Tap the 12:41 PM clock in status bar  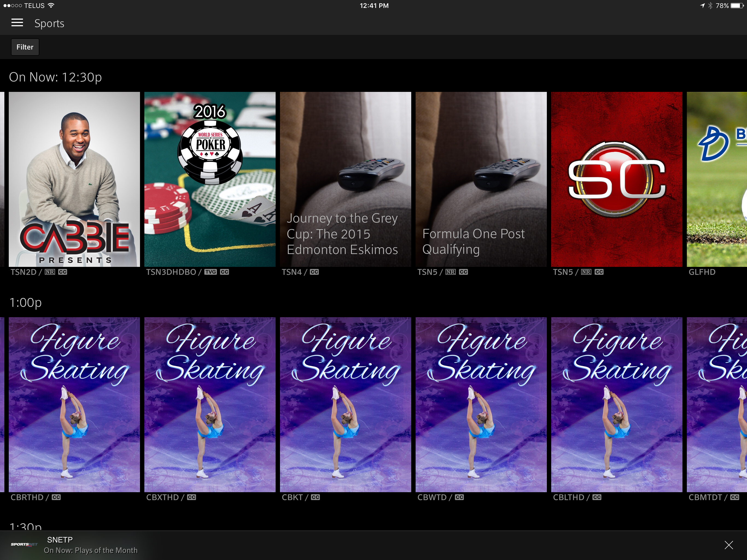(374, 5)
